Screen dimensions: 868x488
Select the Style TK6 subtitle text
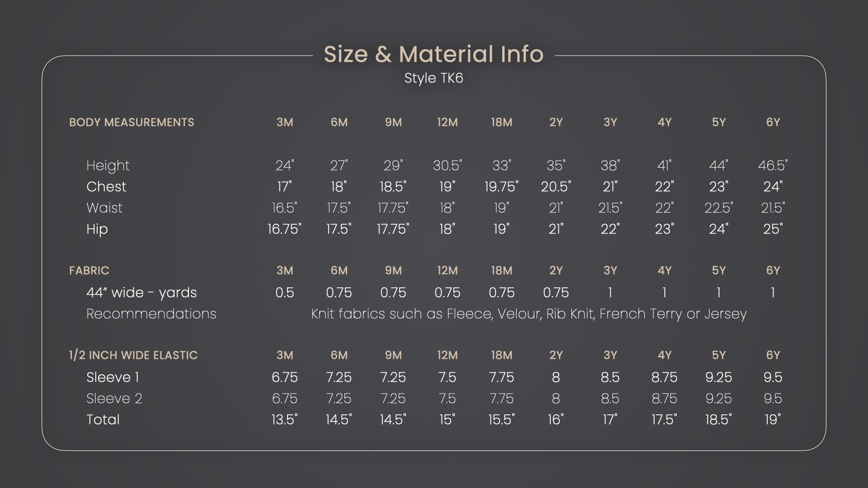click(x=434, y=78)
